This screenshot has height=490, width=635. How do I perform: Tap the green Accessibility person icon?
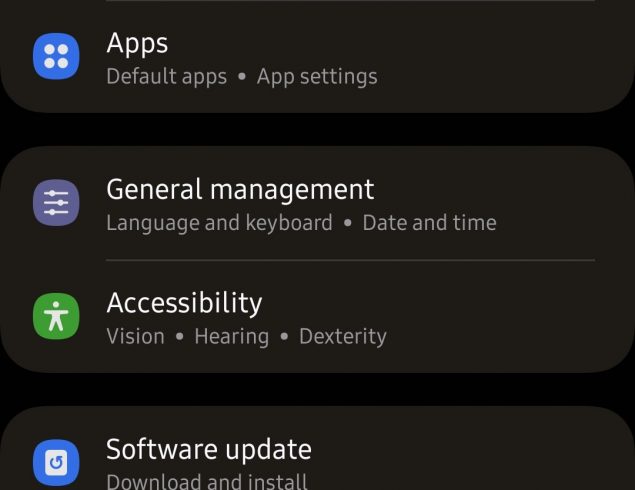tap(56, 317)
